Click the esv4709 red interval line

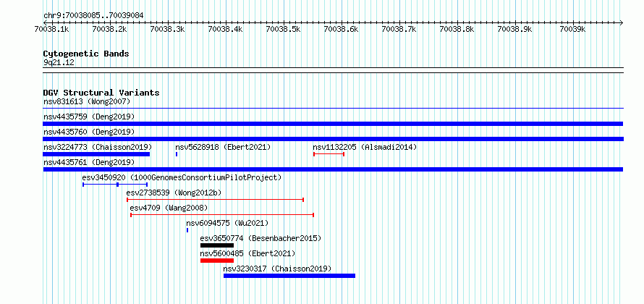tap(222, 215)
